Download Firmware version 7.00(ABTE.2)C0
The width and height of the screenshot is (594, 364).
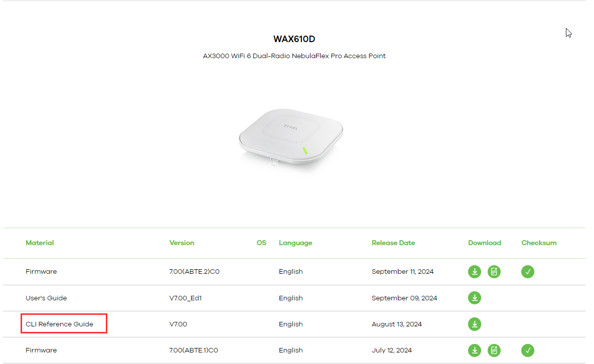tap(475, 272)
